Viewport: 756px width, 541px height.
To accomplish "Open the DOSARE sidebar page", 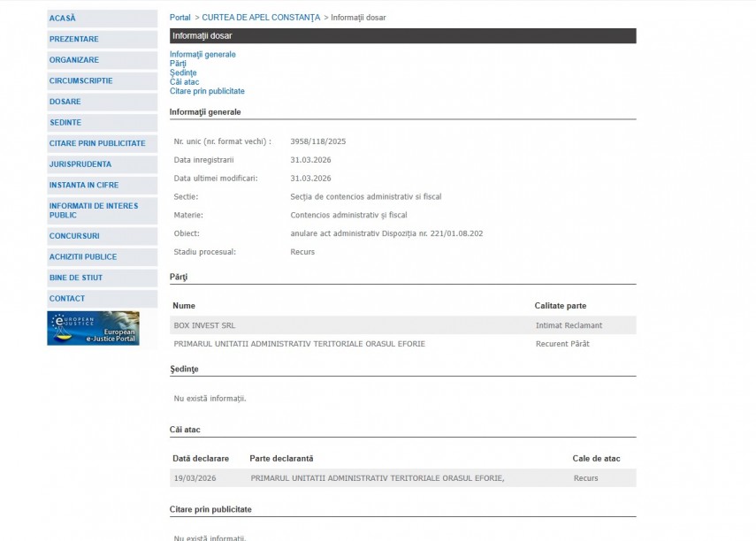I will [x=65, y=102].
